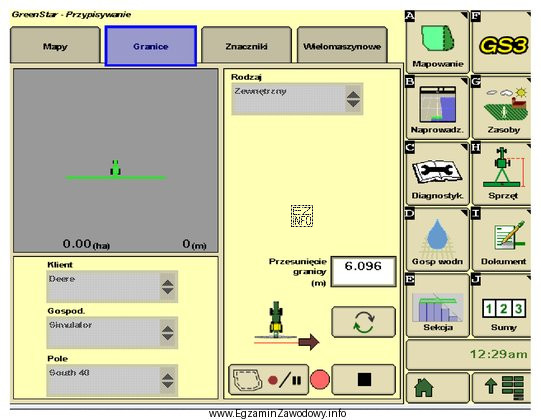Stop boundary recording with black square

[363, 379]
